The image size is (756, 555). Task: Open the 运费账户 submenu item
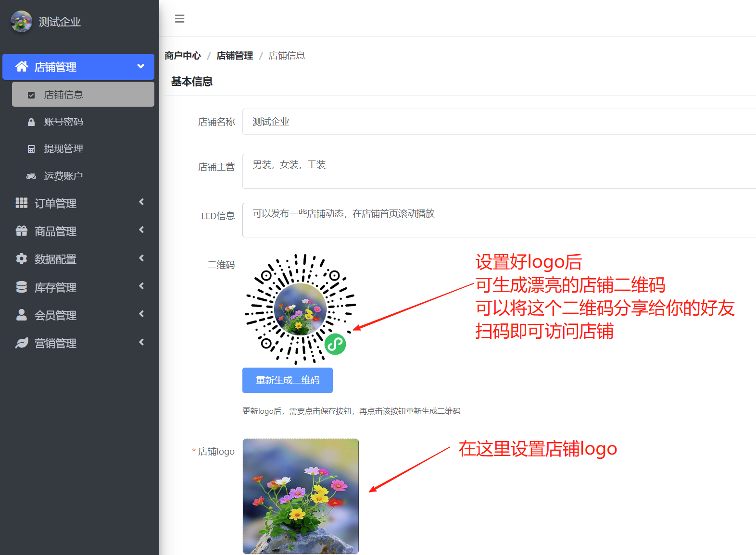click(83, 176)
